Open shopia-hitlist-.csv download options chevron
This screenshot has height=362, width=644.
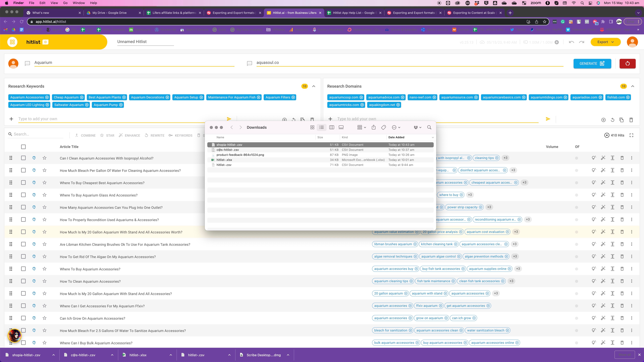[x=53, y=355]
